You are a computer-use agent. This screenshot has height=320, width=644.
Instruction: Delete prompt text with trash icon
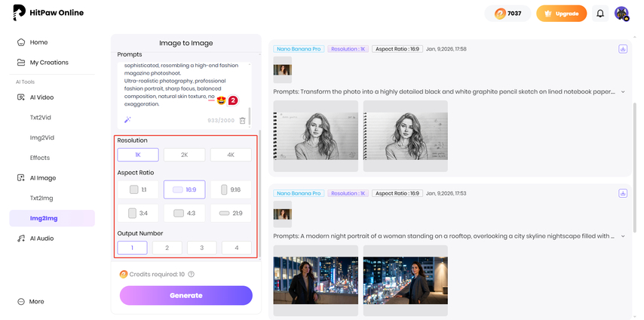point(242,120)
